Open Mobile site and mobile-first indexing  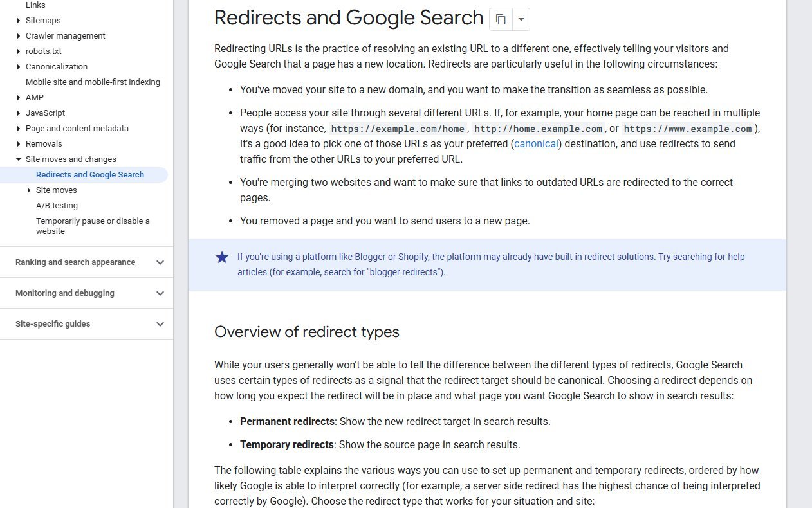point(93,82)
